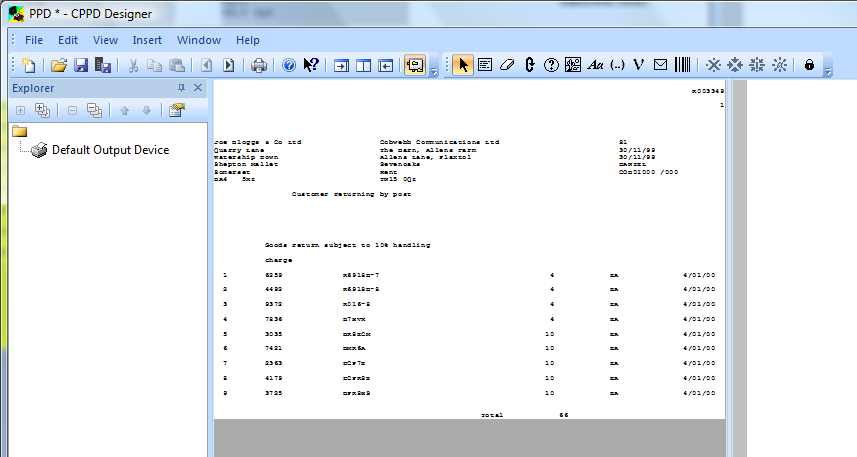Click the Explorer move up arrow

pyautogui.click(x=125, y=110)
